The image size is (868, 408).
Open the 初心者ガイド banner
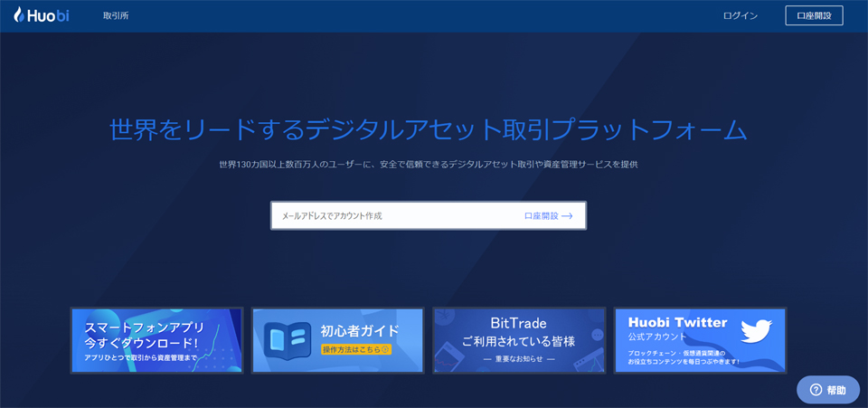coord(337,340)
